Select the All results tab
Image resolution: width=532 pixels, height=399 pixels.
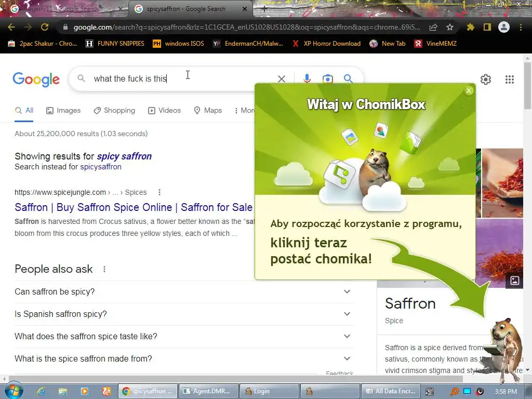[x=24, y=111]
